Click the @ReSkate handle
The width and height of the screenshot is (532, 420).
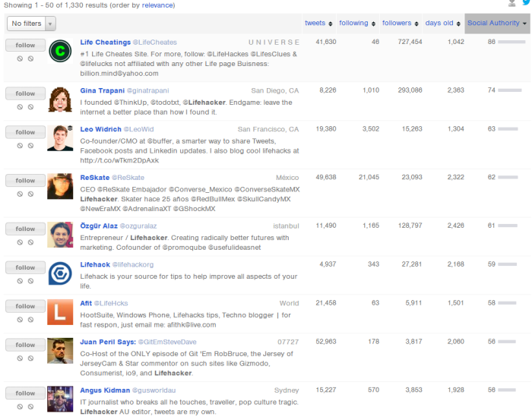pyautogui.click(x=128, y=178)
